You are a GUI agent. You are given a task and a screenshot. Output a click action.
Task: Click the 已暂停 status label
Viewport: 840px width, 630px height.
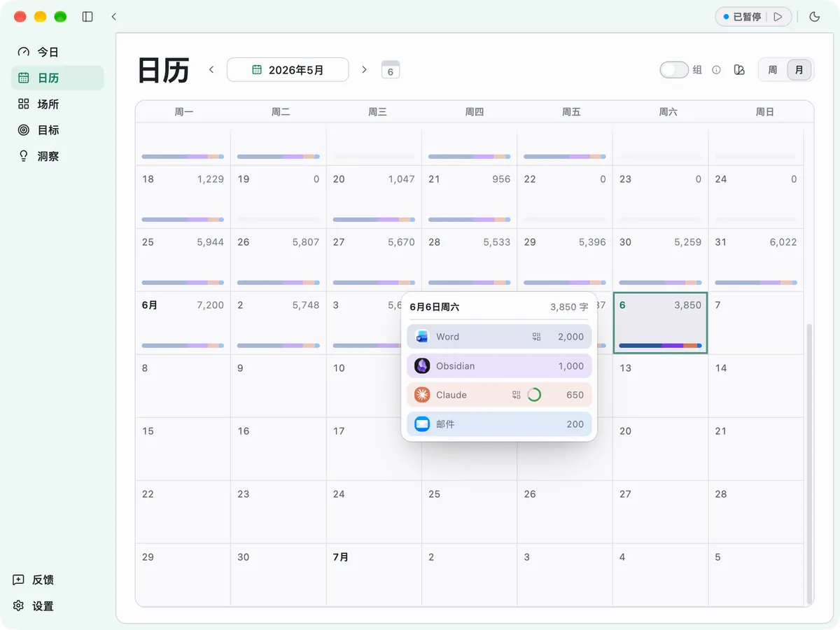click(x=747, y=17)
